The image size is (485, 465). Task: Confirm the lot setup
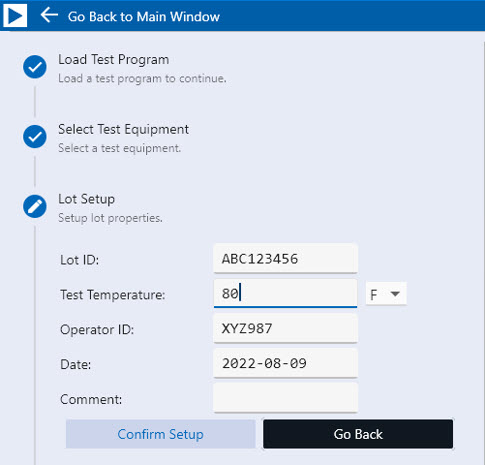point(161,434)
